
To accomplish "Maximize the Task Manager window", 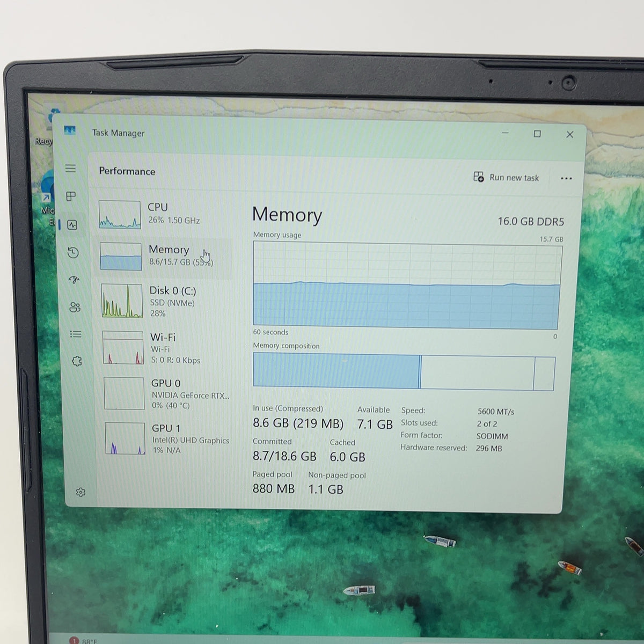I will (x=537, y=134).
